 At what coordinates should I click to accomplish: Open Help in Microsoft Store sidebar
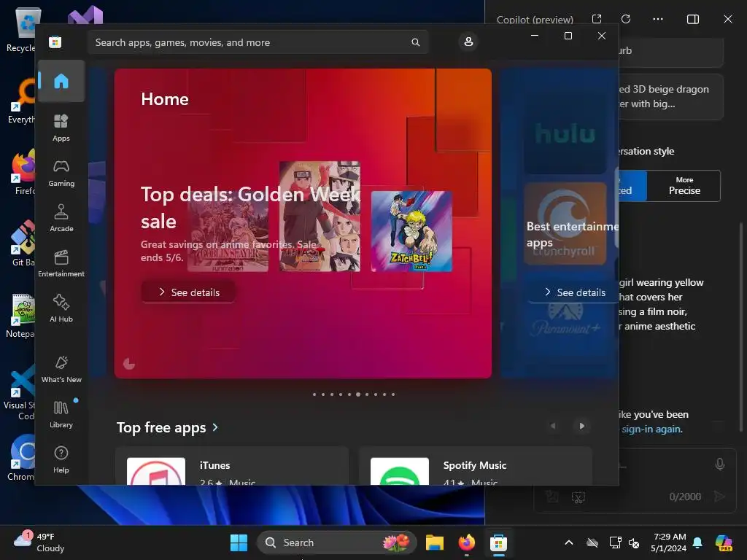61,460
